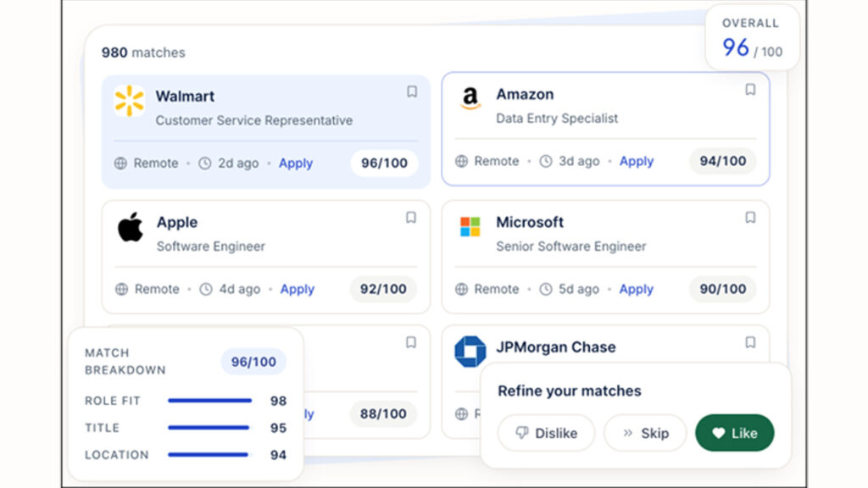Apply to the Walmart job
The width and height of the screenshot is (868, 488).
click(x=296, y=164)
